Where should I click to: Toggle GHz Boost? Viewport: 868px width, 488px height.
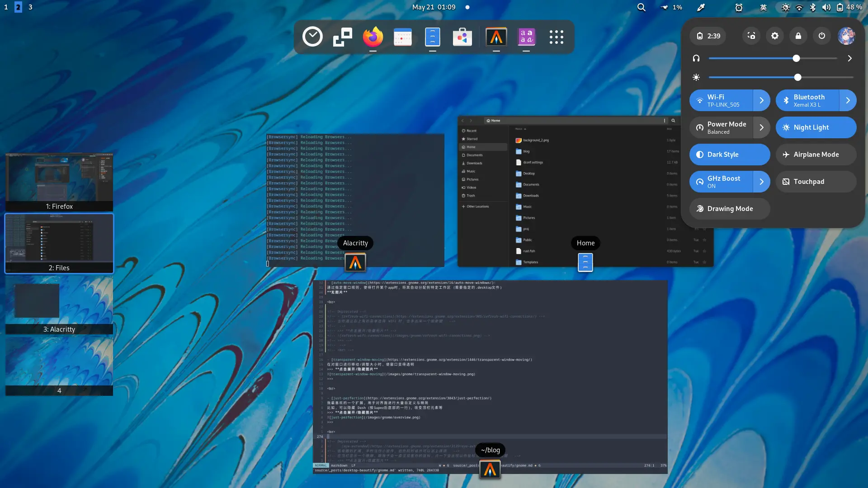pyautogui.click(x=721, y=182)
